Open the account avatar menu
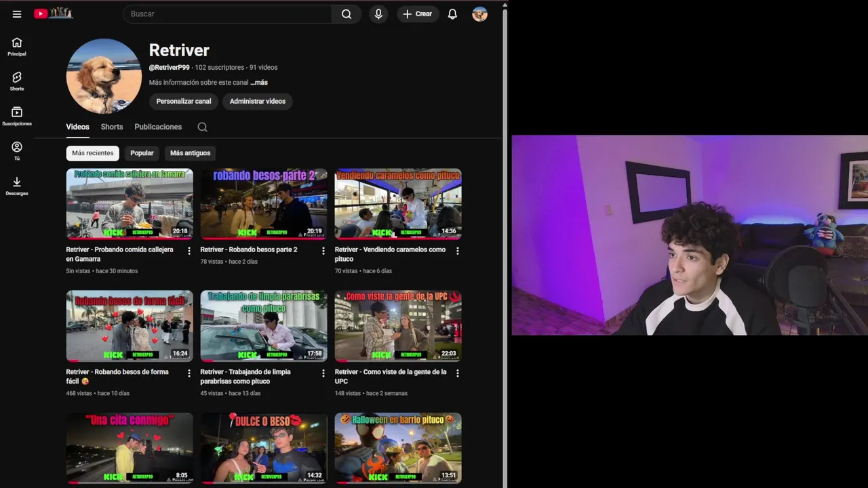This screenshot has width=868, height=488. coord(480,14)
